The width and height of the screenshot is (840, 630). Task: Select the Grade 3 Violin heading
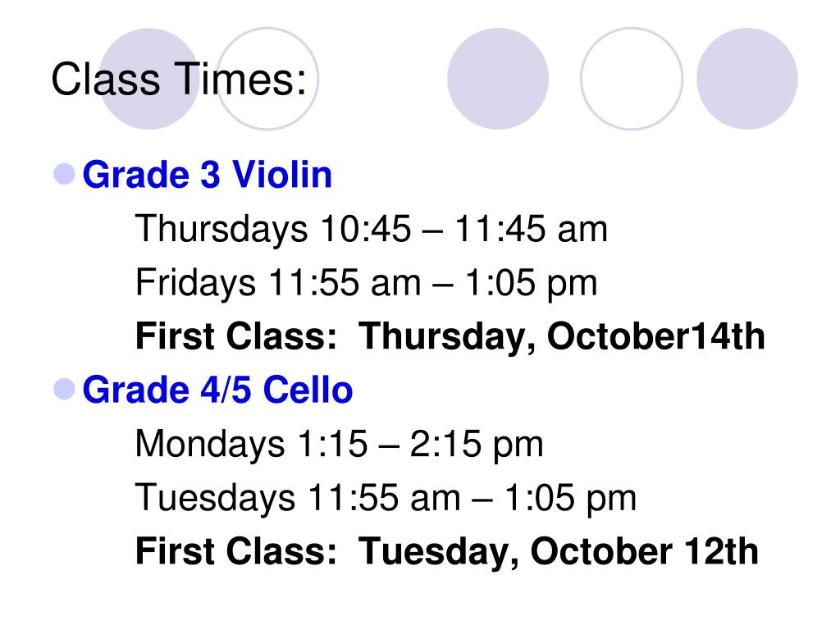[x=208, y=175]
